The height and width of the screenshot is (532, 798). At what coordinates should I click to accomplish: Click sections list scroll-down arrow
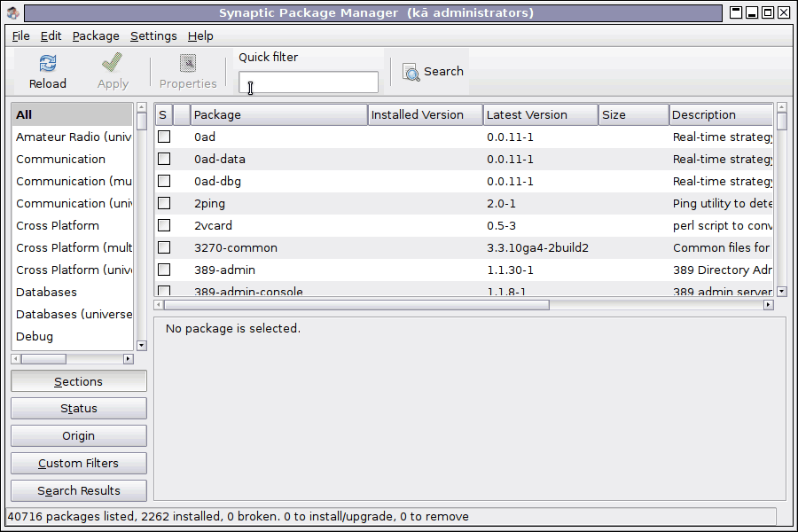[x=142, y=346]
